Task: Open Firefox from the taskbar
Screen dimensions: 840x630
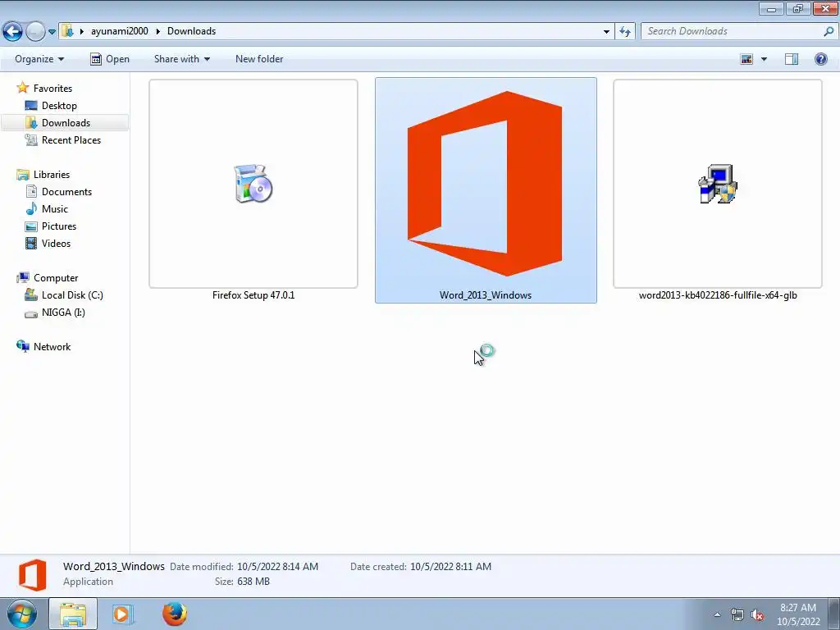Action: (x=175, y=614)
